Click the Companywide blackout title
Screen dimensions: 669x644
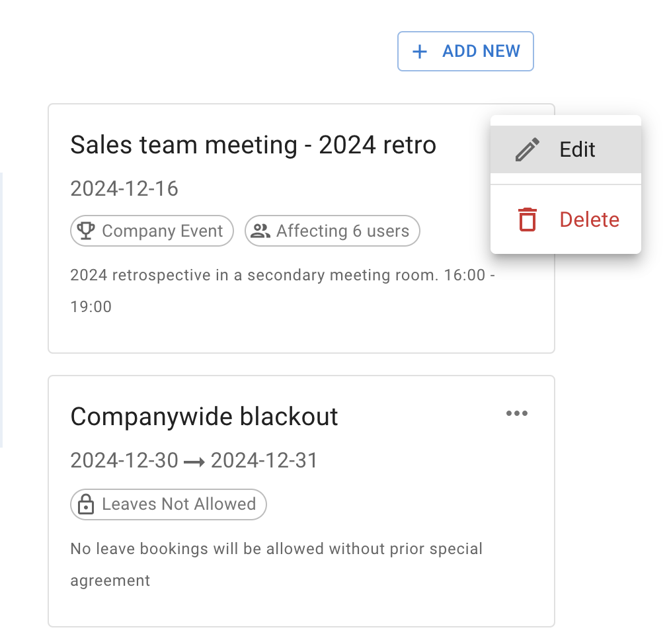pyautogui.click(x=204, y=417)
